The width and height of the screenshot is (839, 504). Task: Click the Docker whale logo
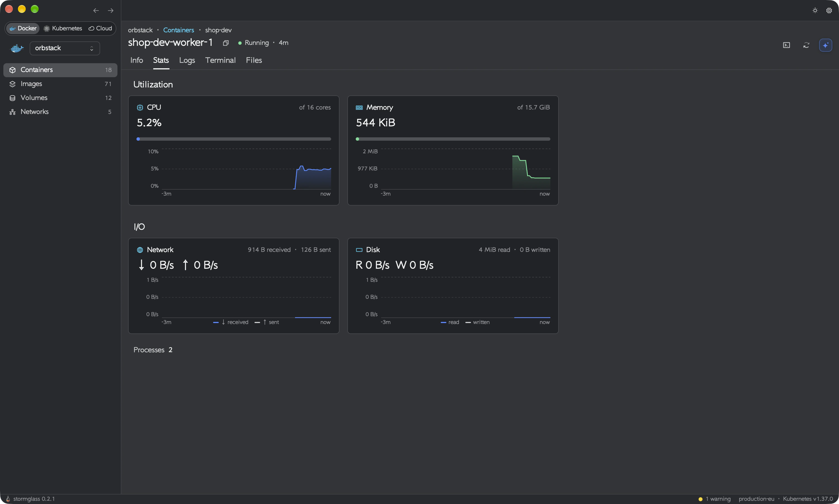(17, 48)
